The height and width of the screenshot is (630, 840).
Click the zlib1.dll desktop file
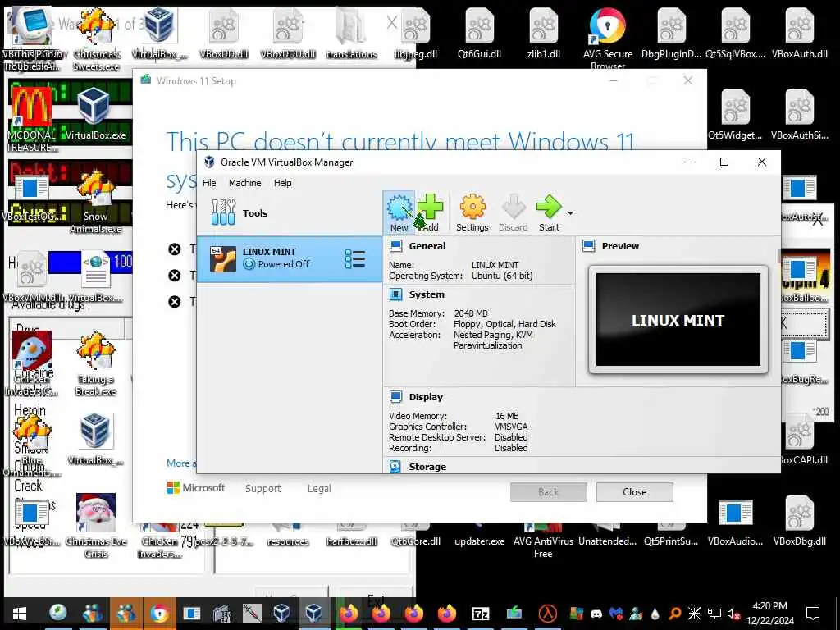tap(543, 33)
